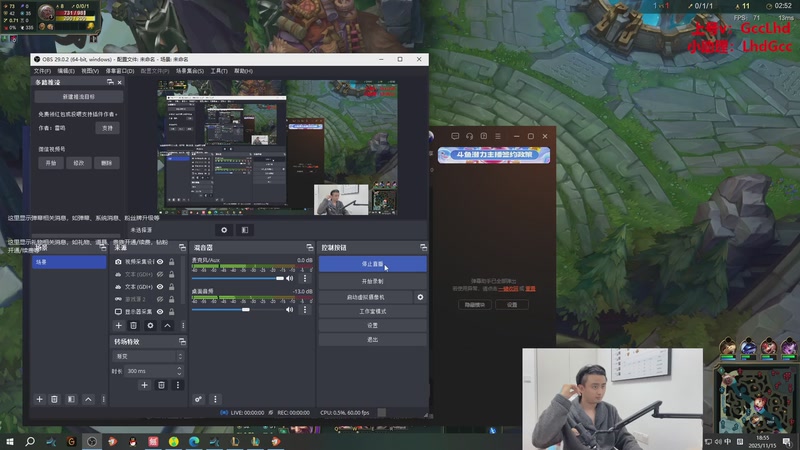This screenshot has height=450, width=800.
Task: Unlock the display capture source
Action: tap(171, 311)
